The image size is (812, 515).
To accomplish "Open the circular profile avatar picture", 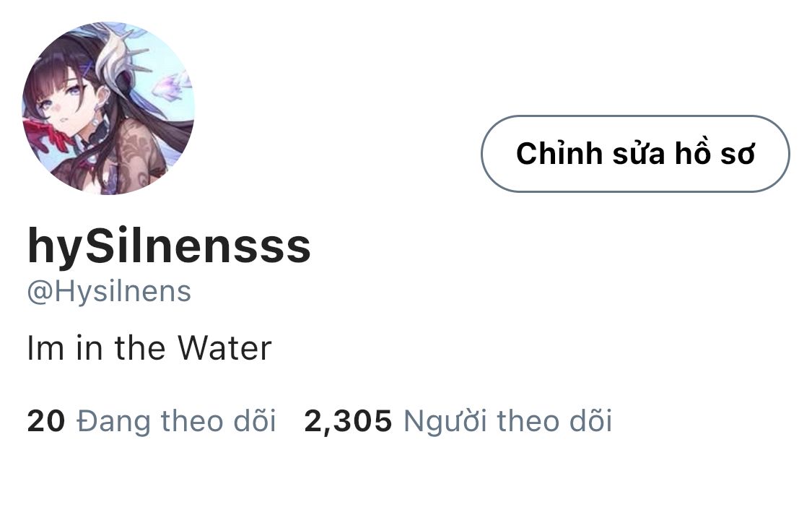I will tap(108, 108).
